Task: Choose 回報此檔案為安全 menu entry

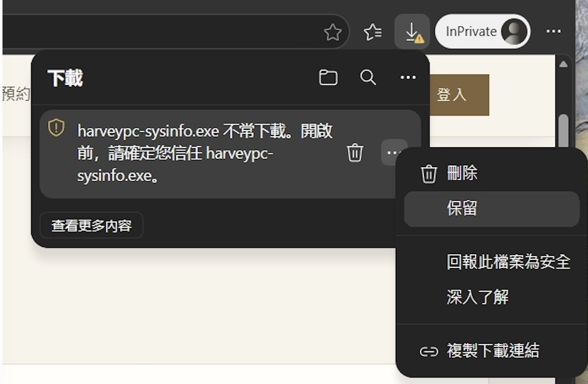Action: pyautogui.click(x=491, y=262)
